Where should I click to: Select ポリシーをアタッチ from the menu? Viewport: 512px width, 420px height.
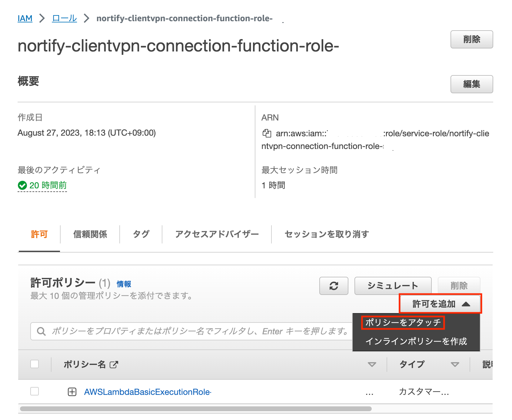403,322
